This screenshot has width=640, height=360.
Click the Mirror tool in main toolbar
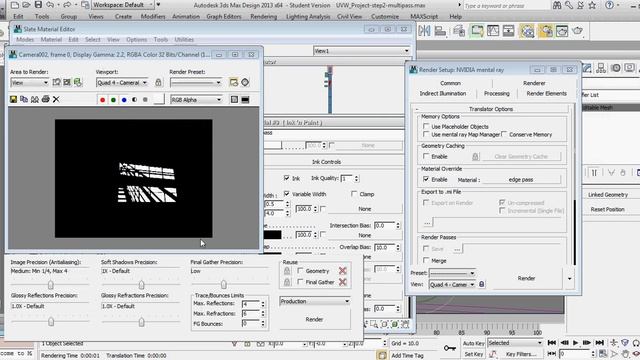(x=424, y=31)
